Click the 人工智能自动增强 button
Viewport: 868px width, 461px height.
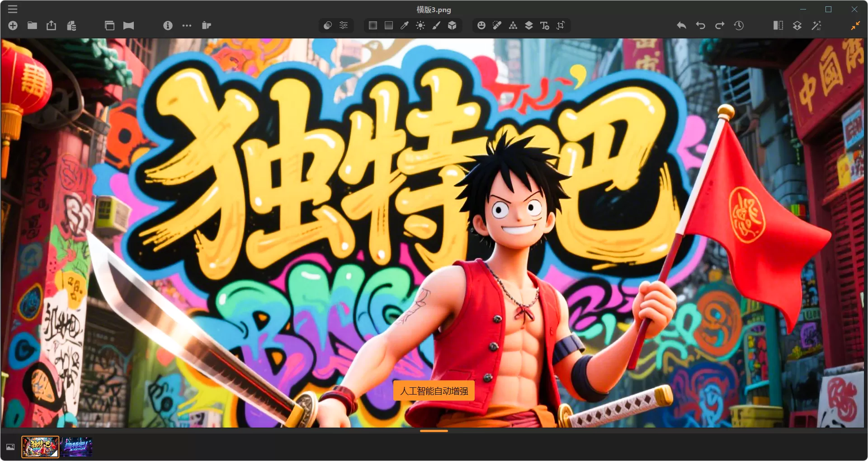pos(434,391)
